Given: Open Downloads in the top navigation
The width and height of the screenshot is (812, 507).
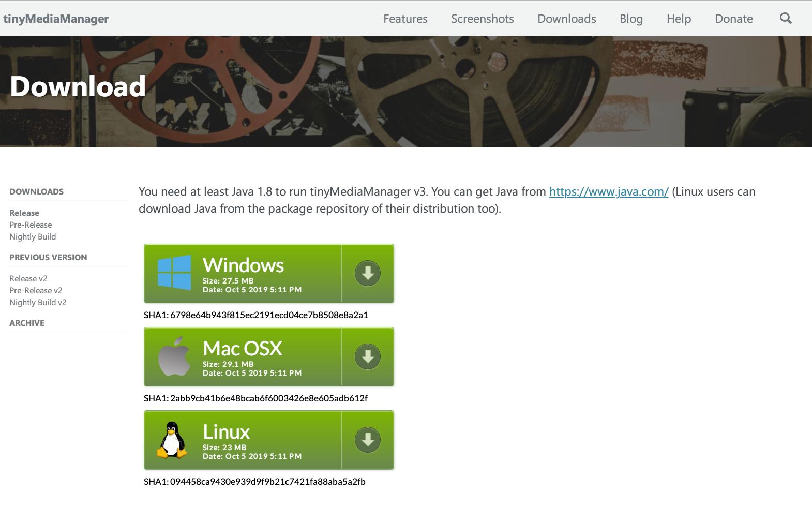Looking at the screenshot, I should pos(566,19).
